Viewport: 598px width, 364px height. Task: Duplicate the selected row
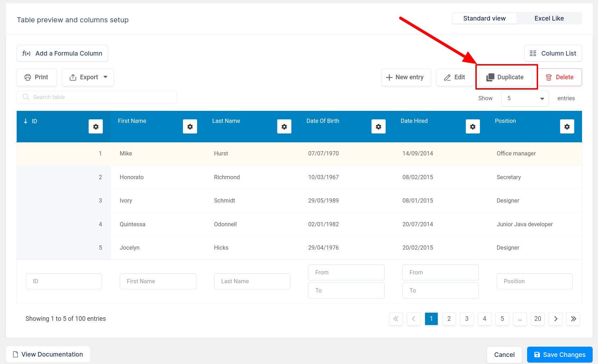pos(505,77)
